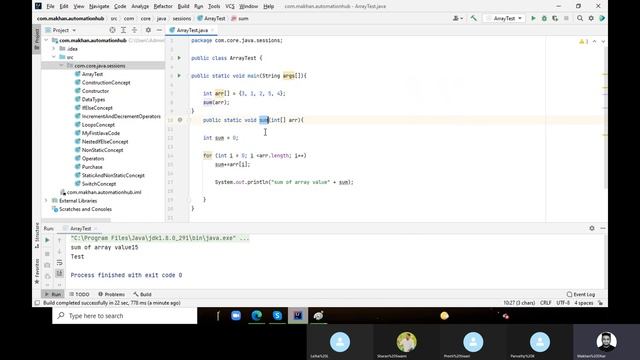Open Zoom from taskbar

pyautogui.click(x=236, y=316)
